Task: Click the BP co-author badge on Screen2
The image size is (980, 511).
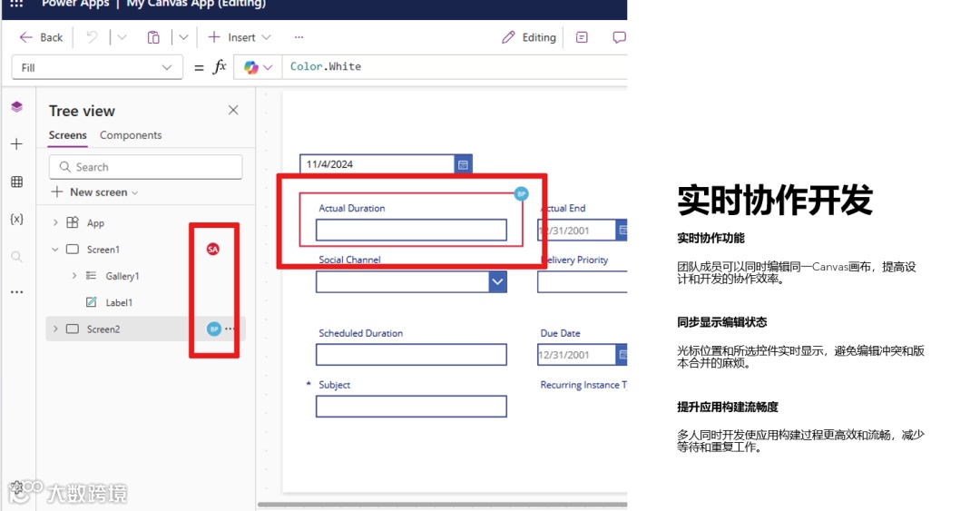Action: [214, 329]
